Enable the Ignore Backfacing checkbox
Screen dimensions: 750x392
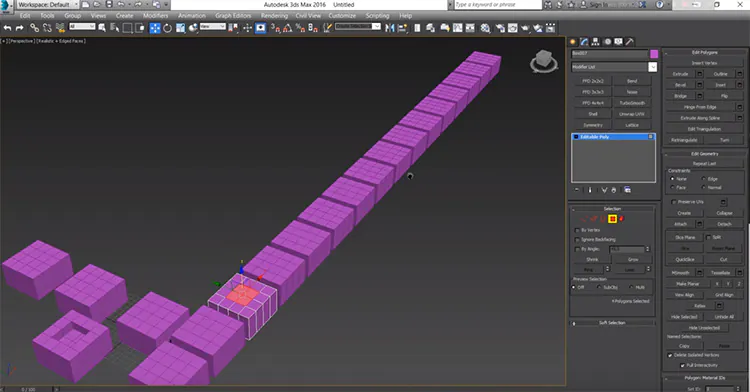[x=577, y=240]
